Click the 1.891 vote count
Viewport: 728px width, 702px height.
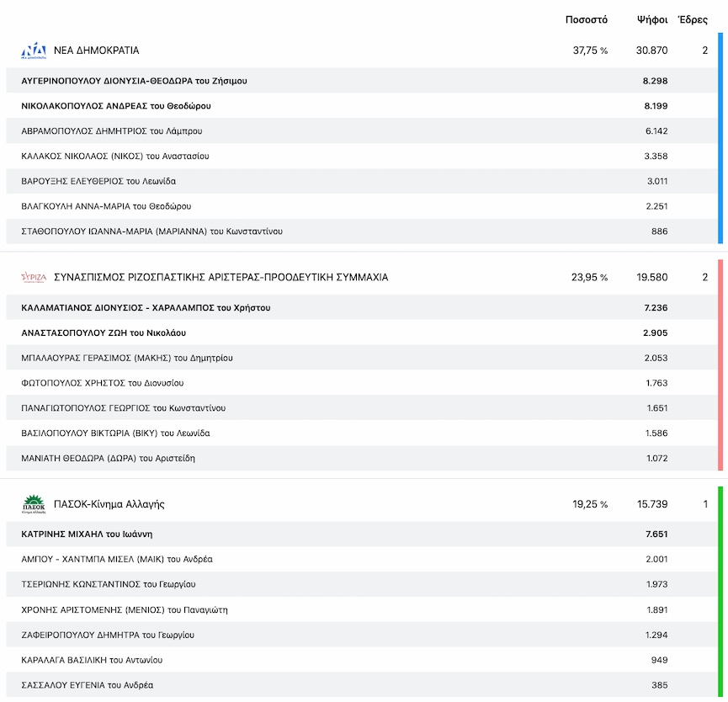[x=657, y=610]
